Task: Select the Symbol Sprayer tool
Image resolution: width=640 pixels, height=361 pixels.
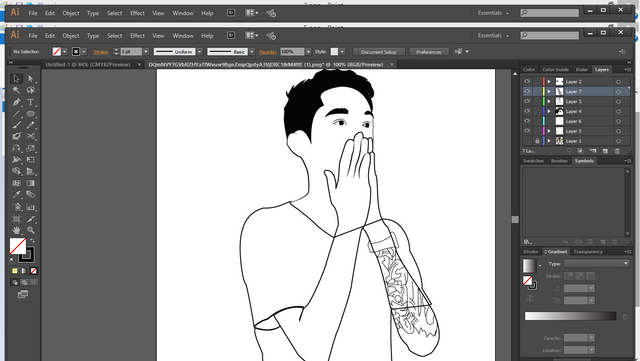Action: pos(16,207)
